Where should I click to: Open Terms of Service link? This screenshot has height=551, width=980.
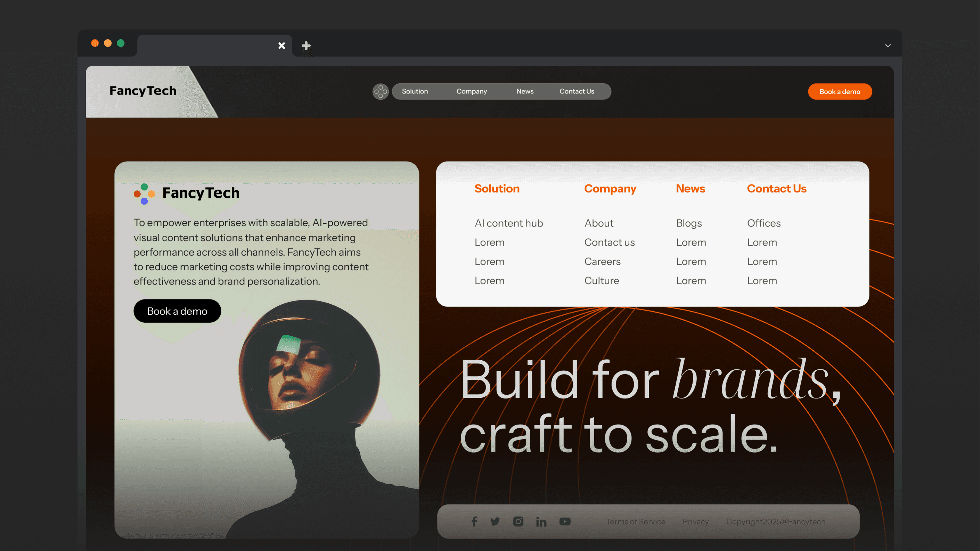click(x=635, y=521)
